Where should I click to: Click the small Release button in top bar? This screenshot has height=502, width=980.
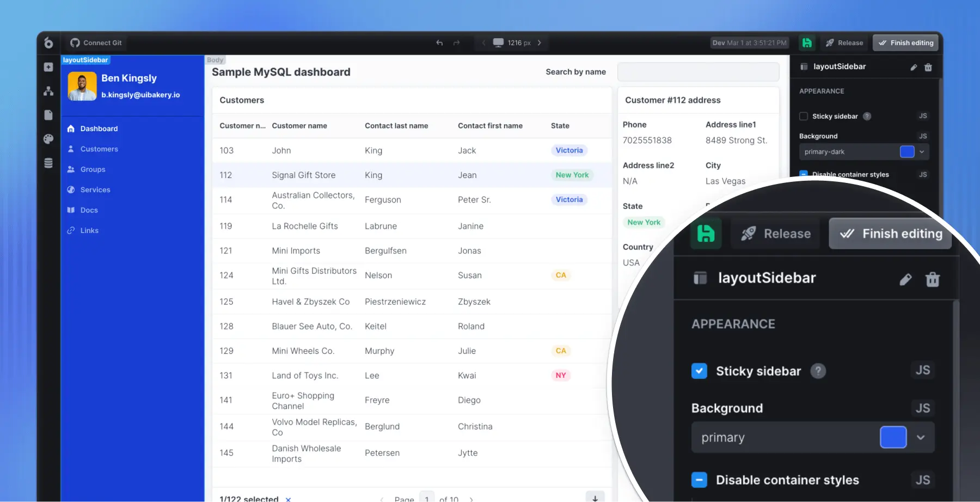(844, 42)
